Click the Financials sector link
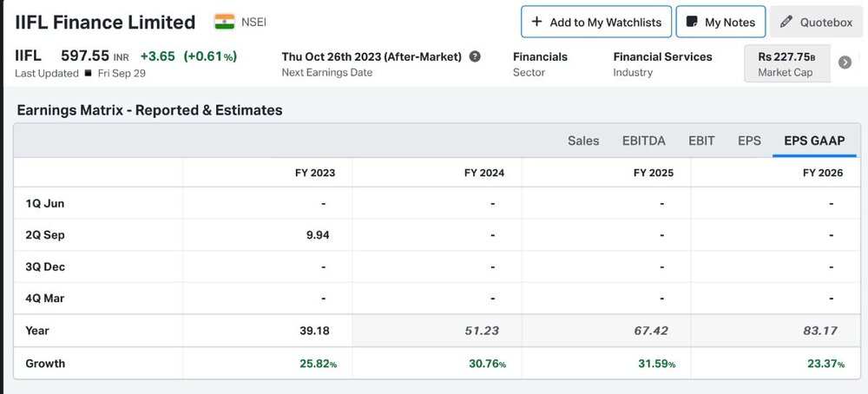Viewport: 868px width, 394px height. coord(540,56)
